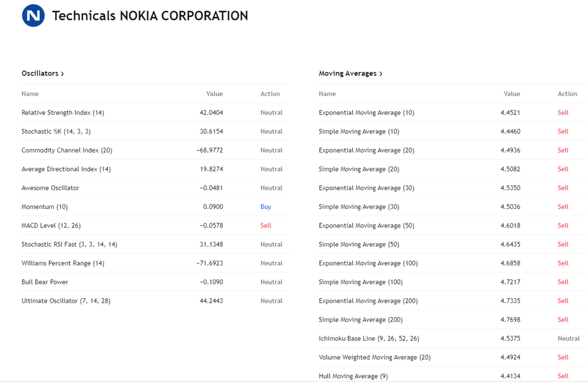Expand Moving Averages via its chevron arrow

(380, 74)
